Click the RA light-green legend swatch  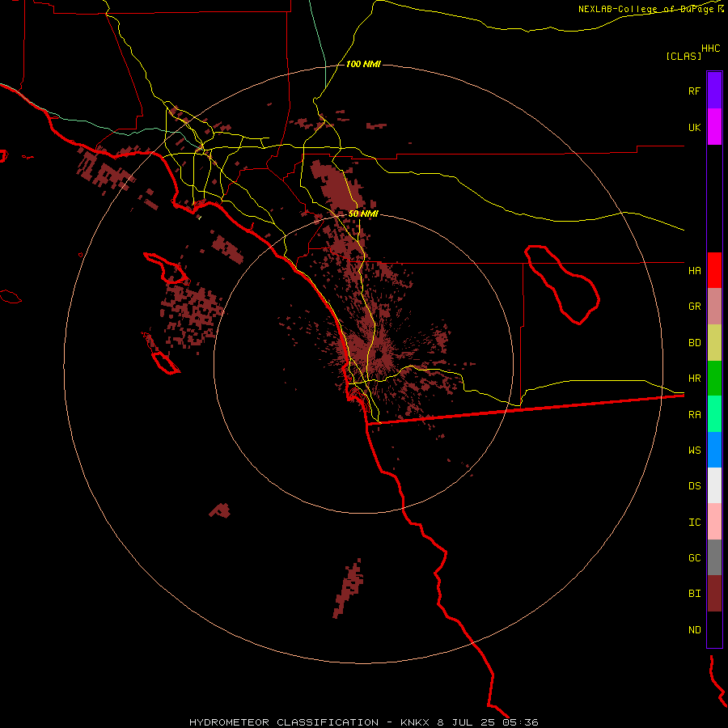coord(714,414)
